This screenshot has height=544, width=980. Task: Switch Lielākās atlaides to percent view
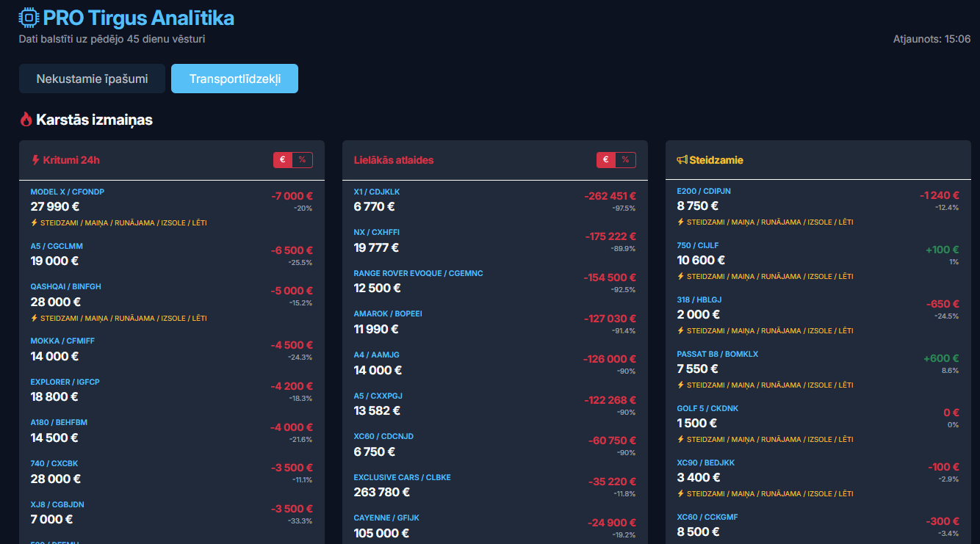tap(625, 160)
